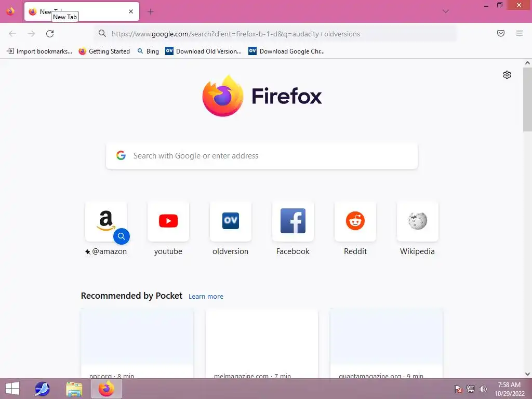Go back one page
532x399 pixels.
12,34
